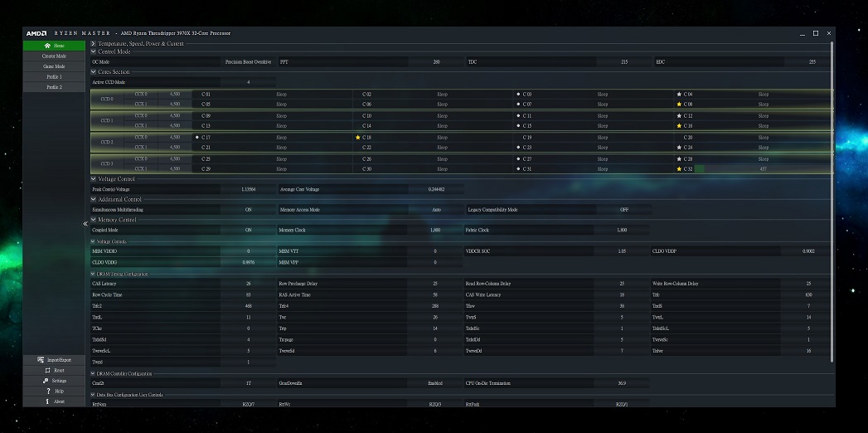The image size is (868, 433).
Task: Open the Profile 2 tab
Action: coord(54,87)
